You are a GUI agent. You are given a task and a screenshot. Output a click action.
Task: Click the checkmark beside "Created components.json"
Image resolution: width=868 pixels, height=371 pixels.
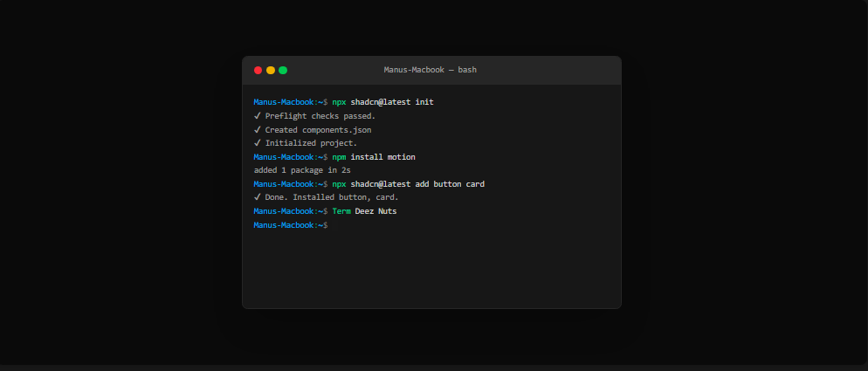tap(258, 130)
